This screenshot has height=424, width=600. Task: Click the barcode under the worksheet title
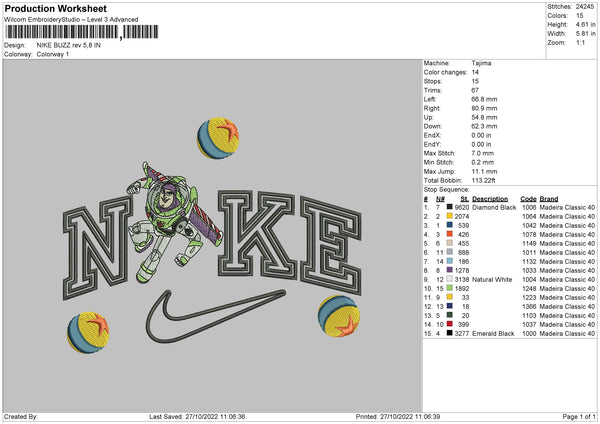point(82,32)
